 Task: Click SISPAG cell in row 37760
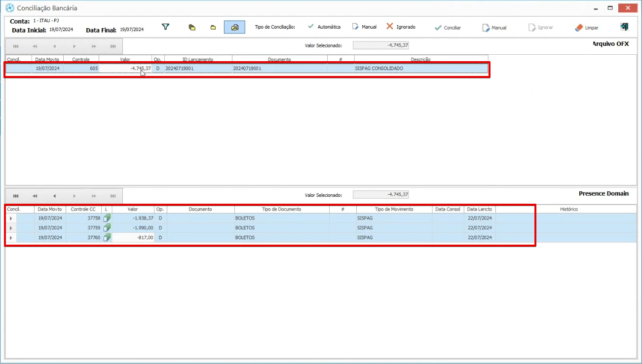(x=394, y=238)
